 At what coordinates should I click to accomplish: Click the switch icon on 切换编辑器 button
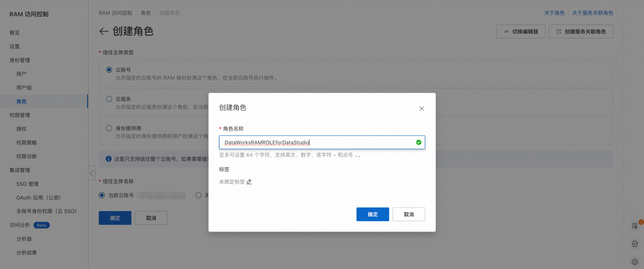[x=506, y=32]
